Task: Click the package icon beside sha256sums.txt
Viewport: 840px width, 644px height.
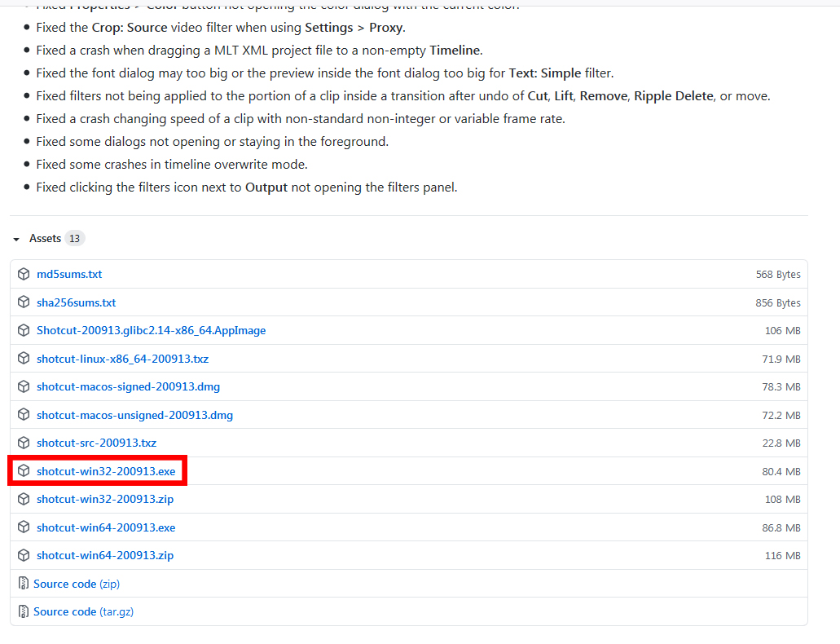Action: (24, 302)
